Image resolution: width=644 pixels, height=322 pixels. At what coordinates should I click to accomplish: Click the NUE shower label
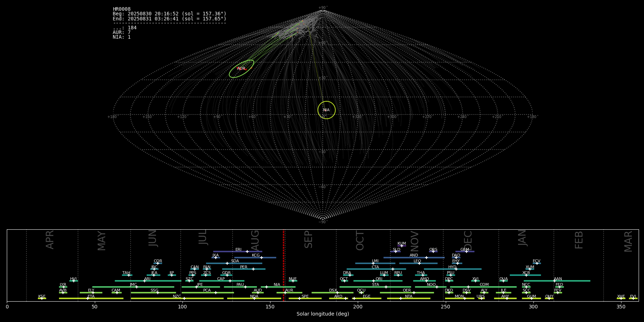(x=293, y=279)
